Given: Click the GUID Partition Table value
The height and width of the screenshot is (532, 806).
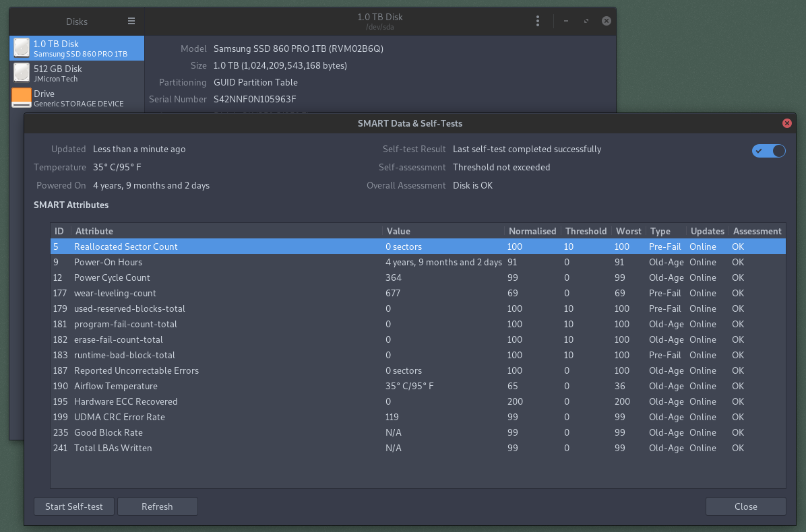Looking at the screenshot, I should (x=255, y=82).
